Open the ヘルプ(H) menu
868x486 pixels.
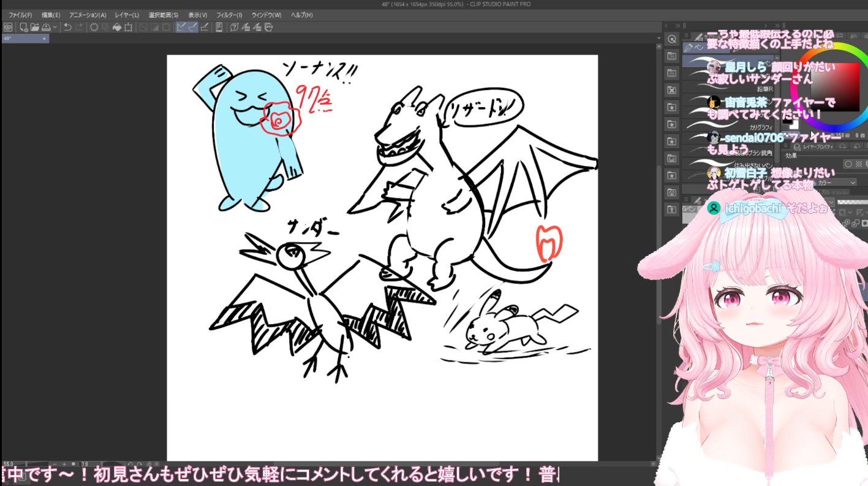(301, 15)
